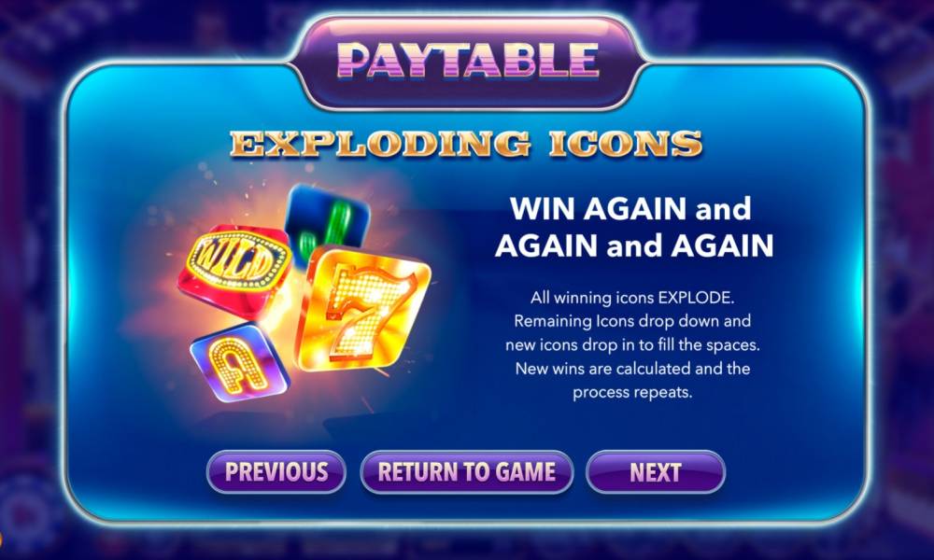This screenshot has width=934, height=560.
Task: Click the orange icon at the left screen edge
Action: [x=2, y=539]
